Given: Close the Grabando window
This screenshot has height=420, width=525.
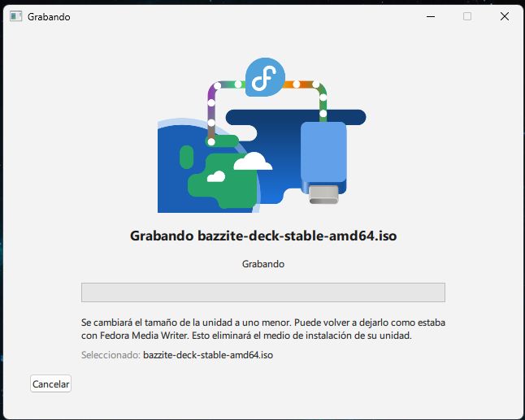Looking at the screenshot, I should pos(504,16).
